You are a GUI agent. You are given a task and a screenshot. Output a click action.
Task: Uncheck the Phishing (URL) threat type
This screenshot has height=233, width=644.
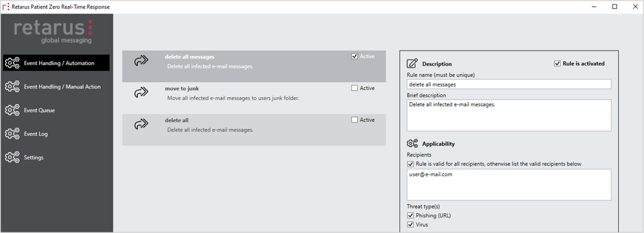tap(410, 216)
